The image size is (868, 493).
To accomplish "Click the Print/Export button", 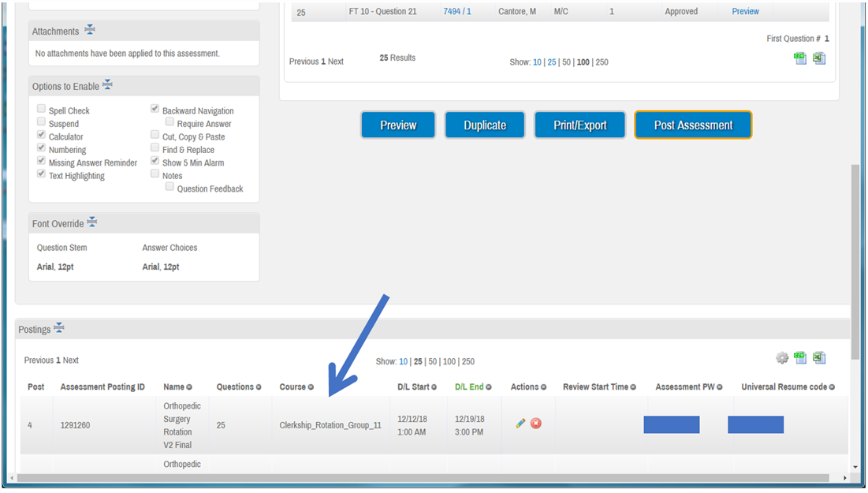I will tap(580, 125).
